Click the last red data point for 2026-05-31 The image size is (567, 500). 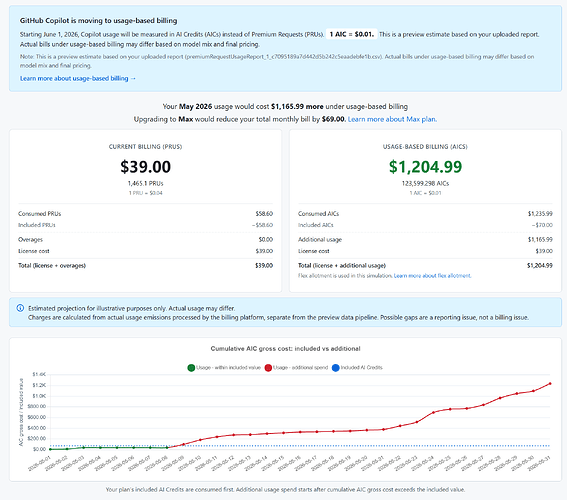click(550, 384)
